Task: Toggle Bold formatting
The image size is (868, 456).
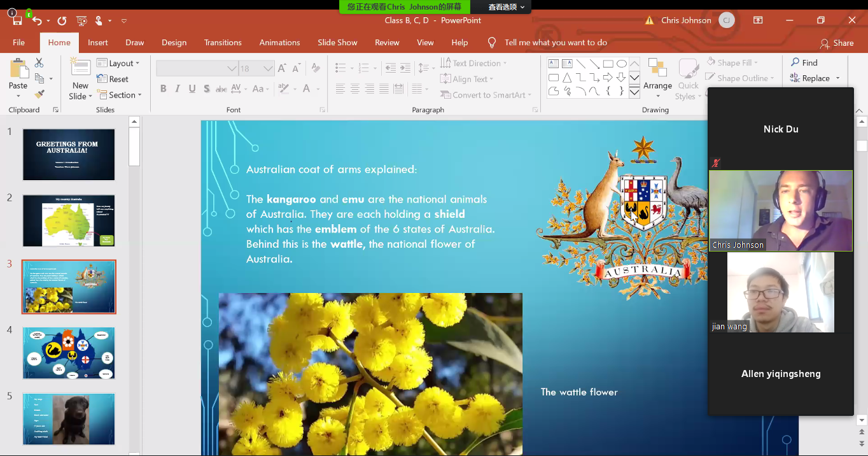Action: (164, 89)
